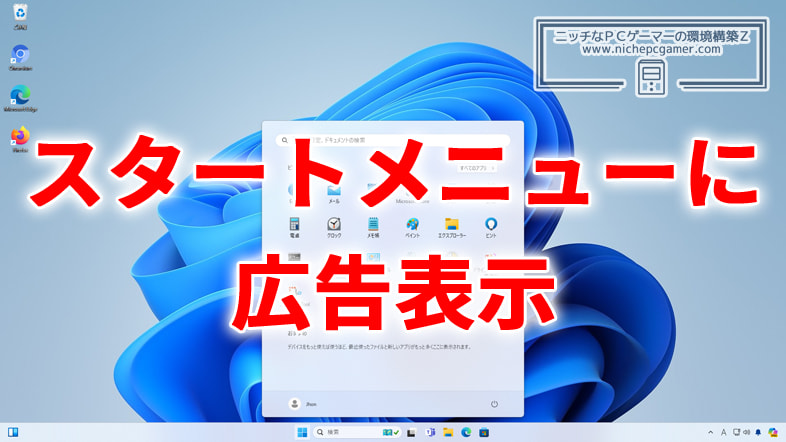The image size is (786, 442).
Task: Launch Notepad from pinned apps
Action: tap(373, 225)
